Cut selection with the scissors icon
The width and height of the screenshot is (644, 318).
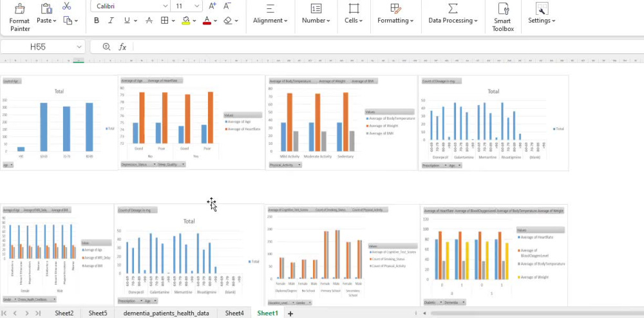(x=66, y=6)
